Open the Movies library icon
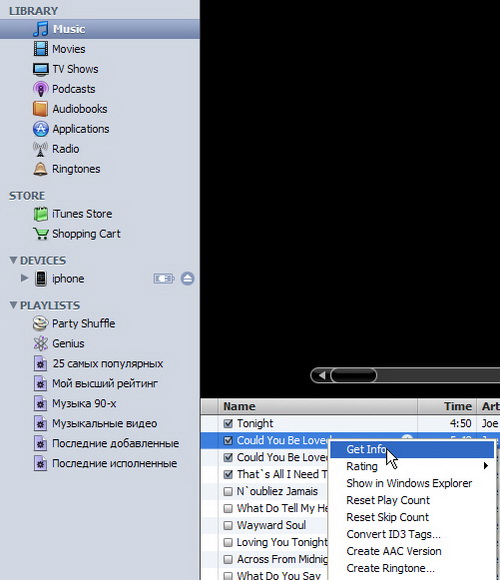The height and width of the screenshot is (580, 500). [x=41, y=49]
